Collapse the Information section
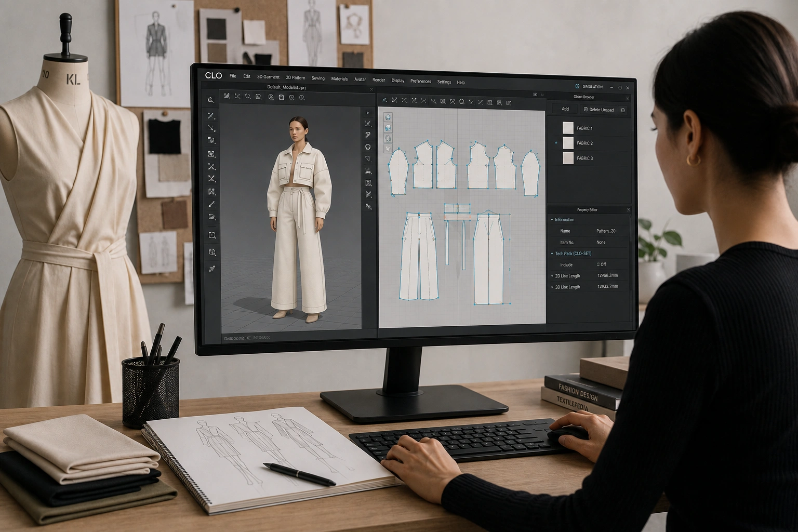The width and height of the screenshot is (798, 532). pos(552,220)
